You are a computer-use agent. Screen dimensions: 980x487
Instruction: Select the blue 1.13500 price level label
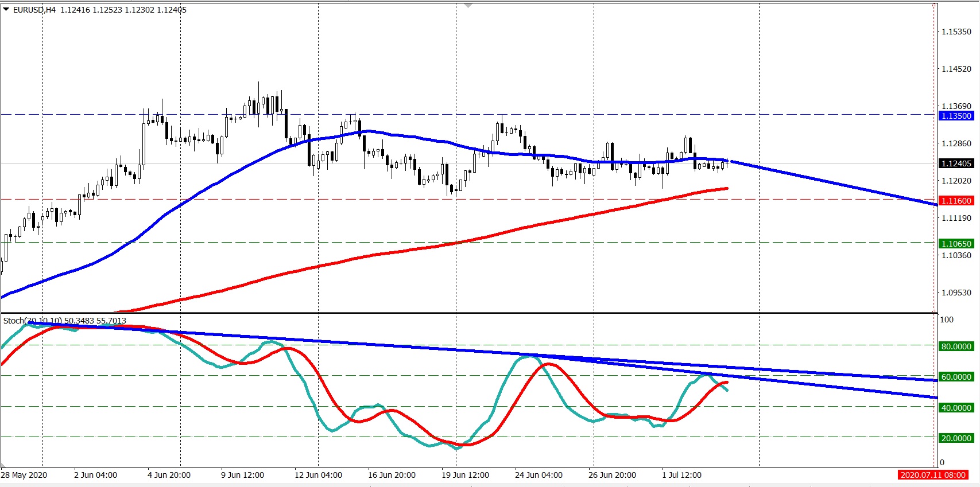pyautogui.click(x=956, y=116)
